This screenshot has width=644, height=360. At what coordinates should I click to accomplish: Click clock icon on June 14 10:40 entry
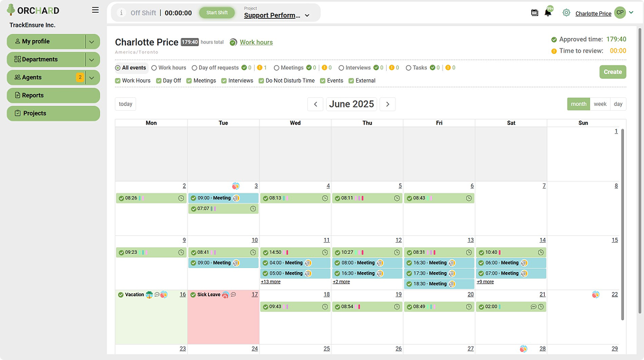(541, 253)
